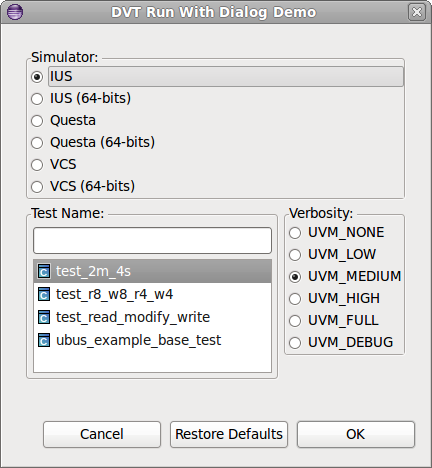Click the class icon beside ubus_example_base_test
The width and height of the screenshot is (432, 468).
pos(44,340)
